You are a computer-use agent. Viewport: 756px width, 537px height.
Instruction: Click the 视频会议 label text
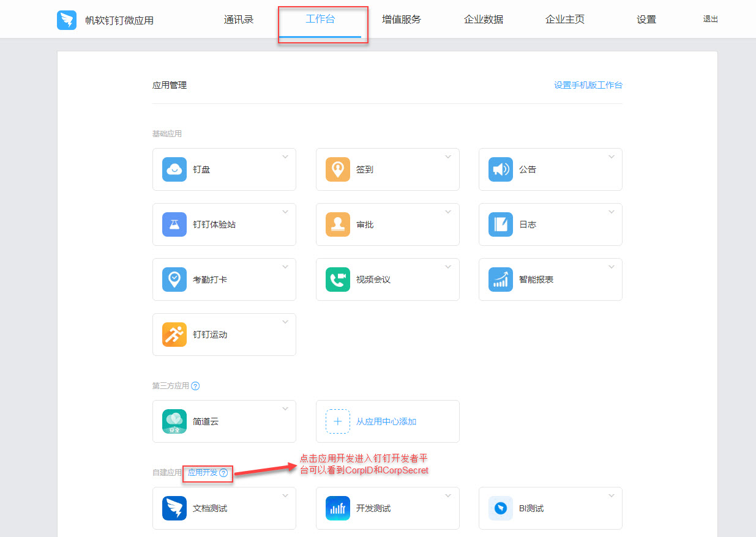click(x=373, y=280)
